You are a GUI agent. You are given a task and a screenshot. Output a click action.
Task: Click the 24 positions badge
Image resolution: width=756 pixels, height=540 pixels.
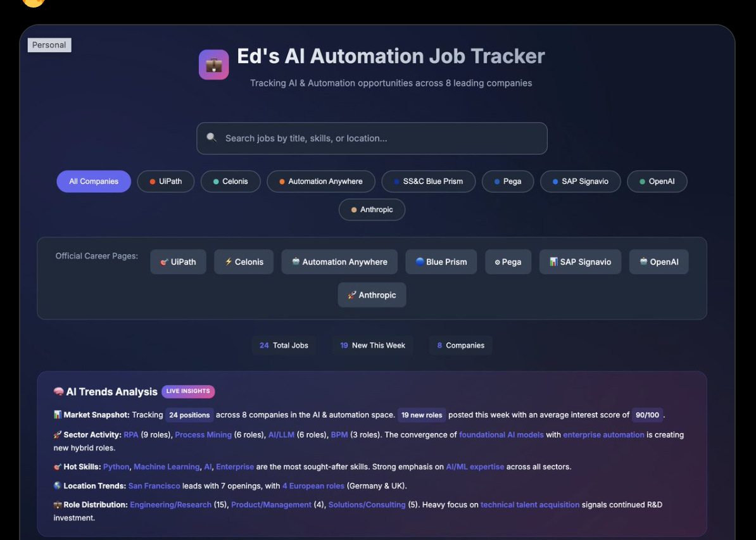click(x=189, y=415)
